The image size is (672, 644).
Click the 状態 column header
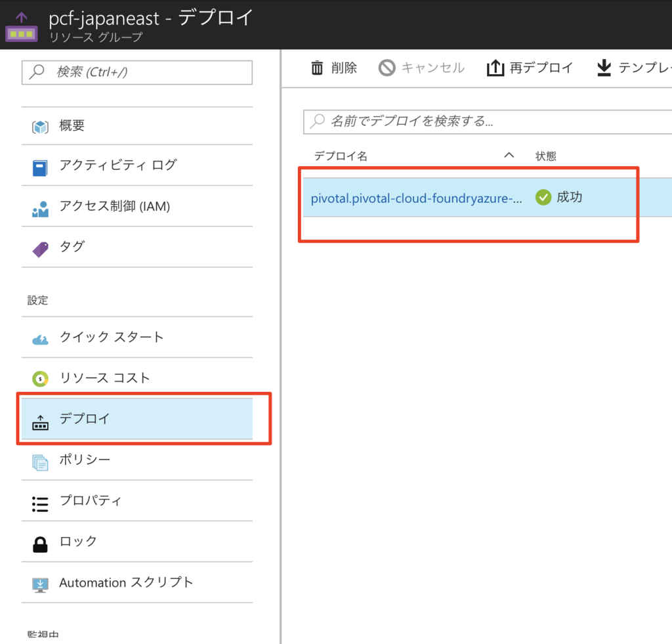point(546,155)
